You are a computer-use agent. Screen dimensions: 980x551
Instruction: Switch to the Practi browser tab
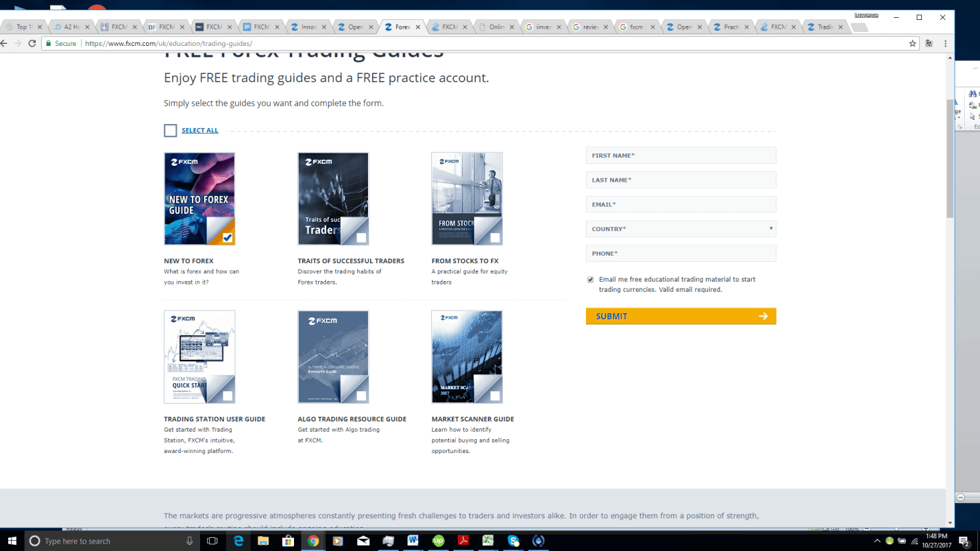click(731, 27)
